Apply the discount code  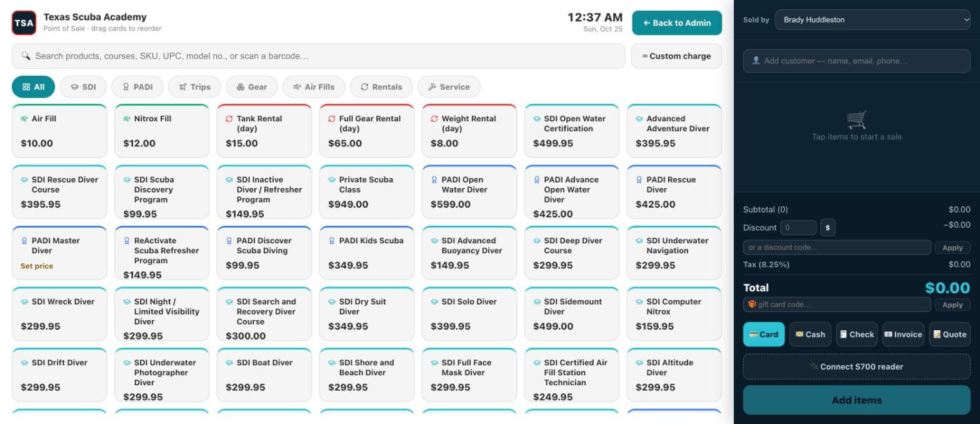[952, 248]
